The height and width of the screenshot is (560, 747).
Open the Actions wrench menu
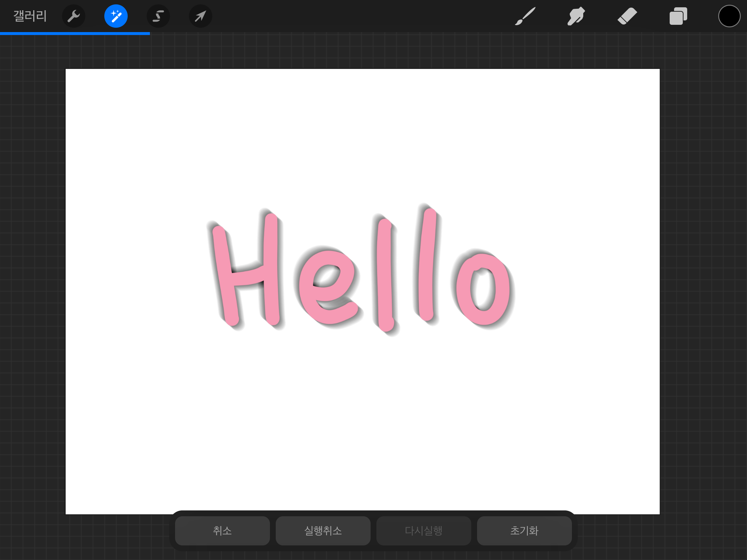click(74, 16)
